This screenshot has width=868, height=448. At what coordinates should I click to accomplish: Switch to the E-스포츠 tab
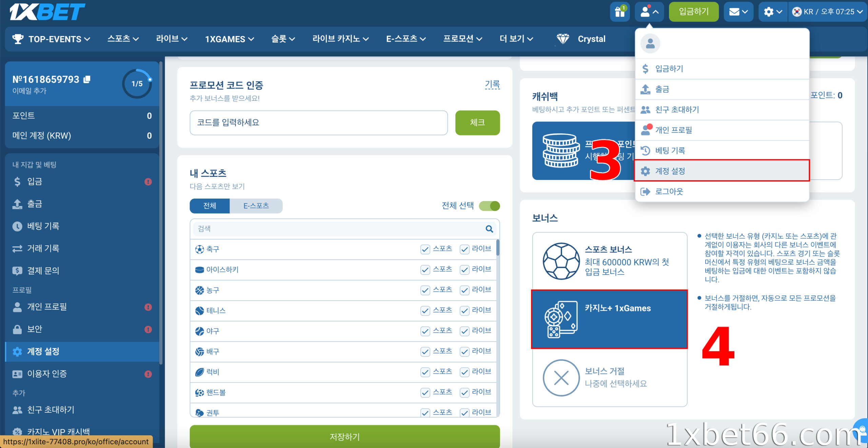coord(256,206)
